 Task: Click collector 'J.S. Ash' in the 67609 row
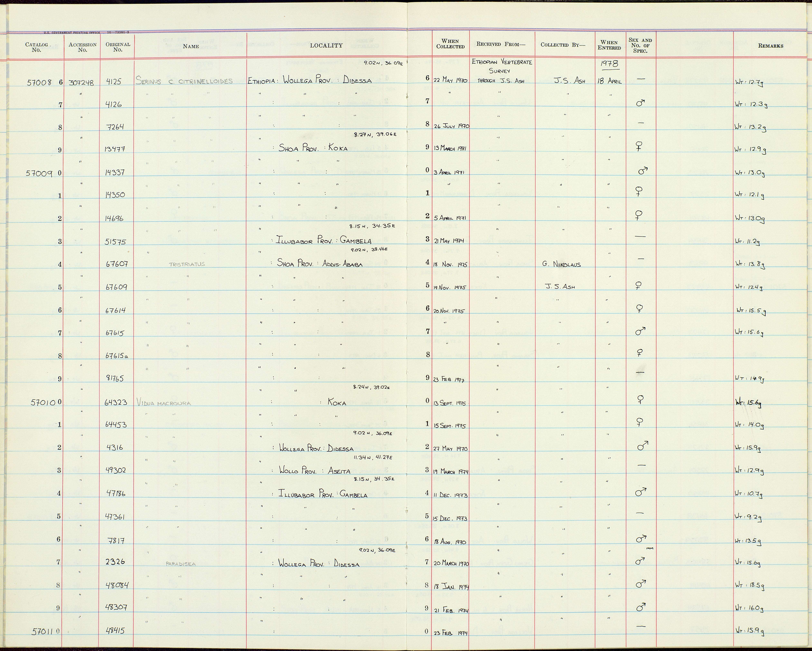click(x=560, y=287)
